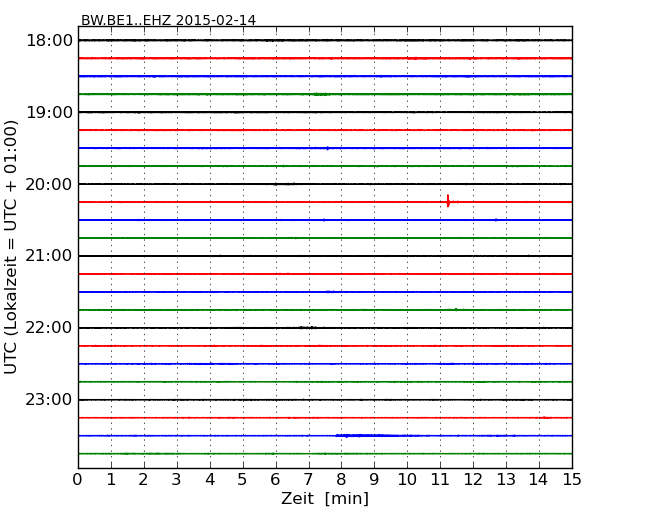Click x-axis tick label 3
Screen dimensions: 650x520
pos(177,480)
